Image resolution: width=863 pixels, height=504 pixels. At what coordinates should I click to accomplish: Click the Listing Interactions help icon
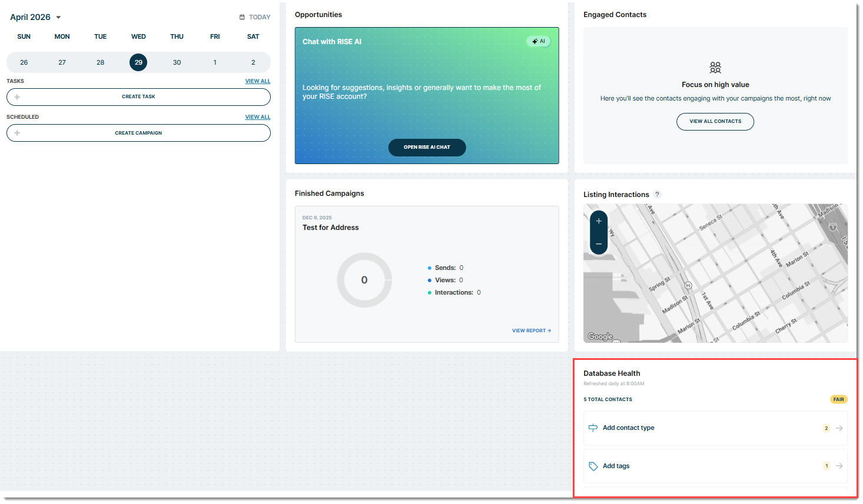click(x=658, y=194)
